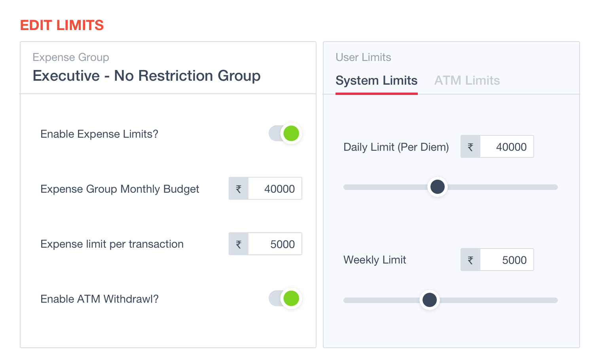Viewport: 599px width, 364px height.
Task: Switch to the ATM Limits tab
Action: (x=467, y=80)
